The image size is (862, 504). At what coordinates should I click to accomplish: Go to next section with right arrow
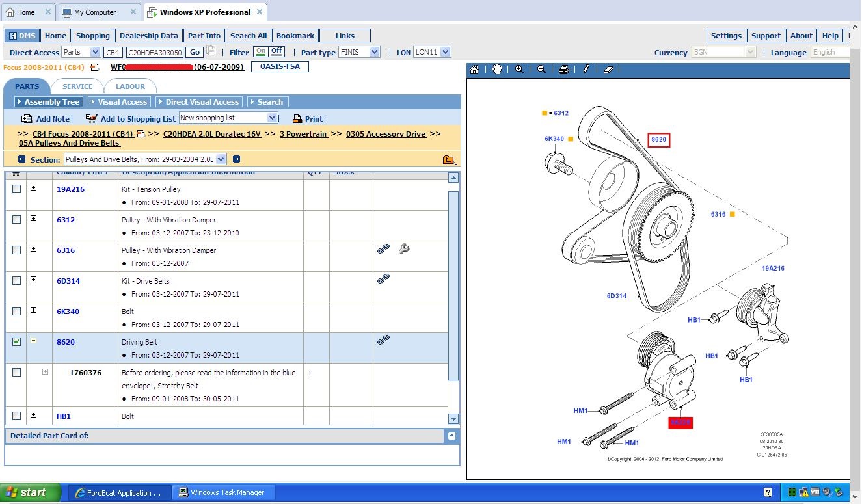click(237, 159)
